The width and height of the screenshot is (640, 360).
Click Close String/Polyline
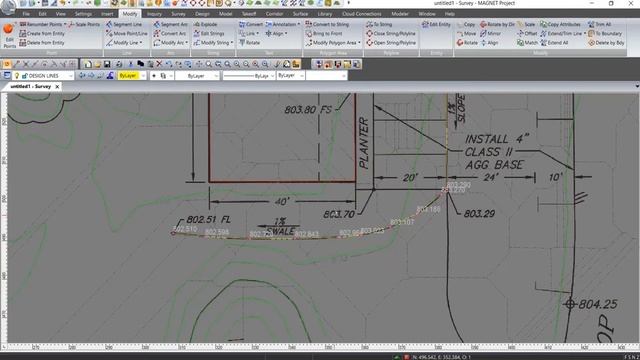(391, 33)
